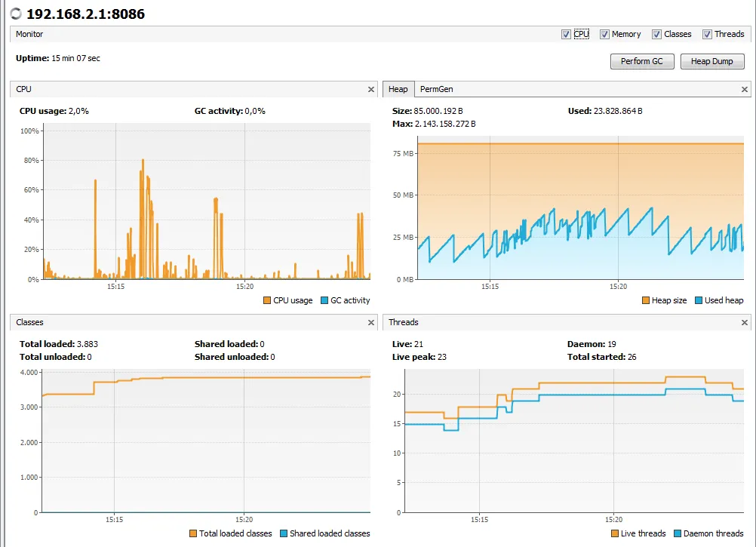Toggle the Classes checkbox
Screen dimensions: 756x547
656,34
